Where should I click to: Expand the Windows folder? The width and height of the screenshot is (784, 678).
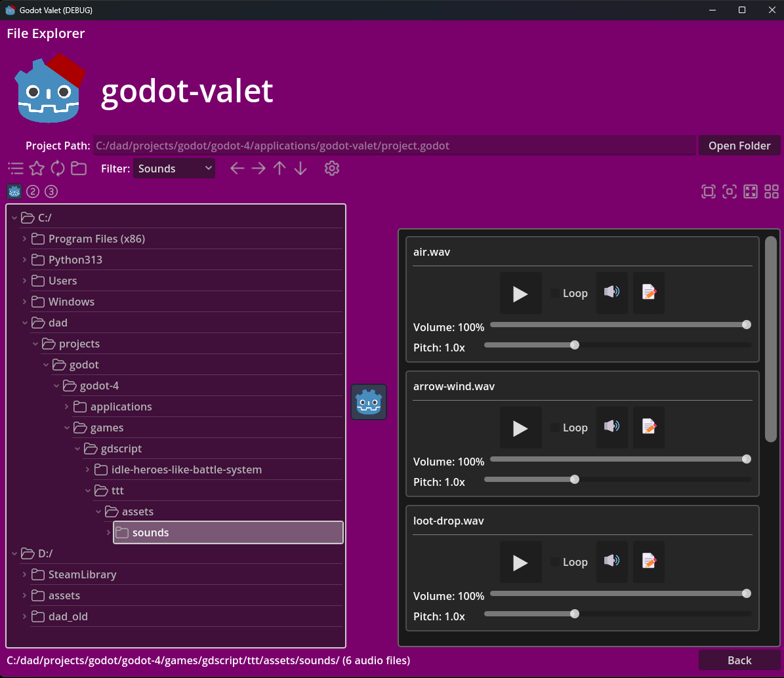pos(24,302)
